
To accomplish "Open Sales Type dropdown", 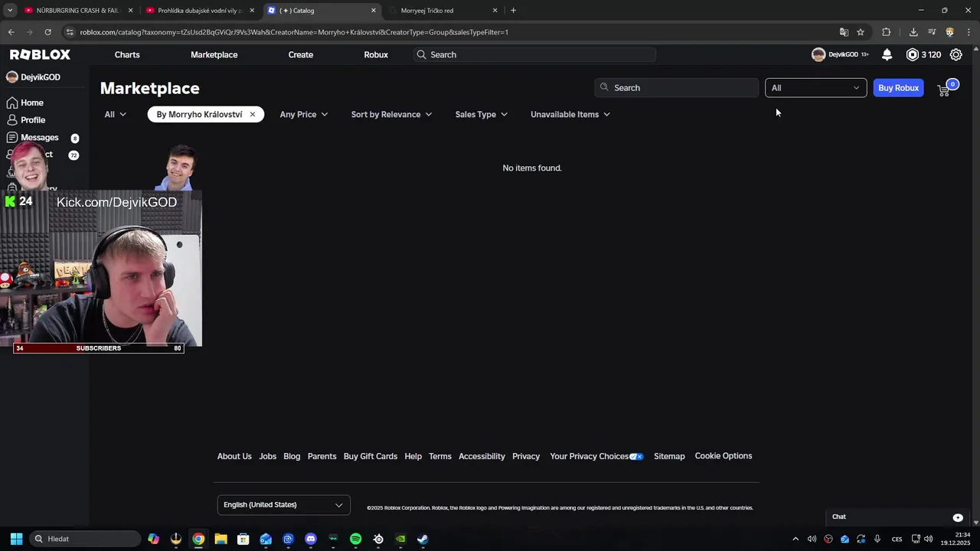I will (x=482, y=114).
